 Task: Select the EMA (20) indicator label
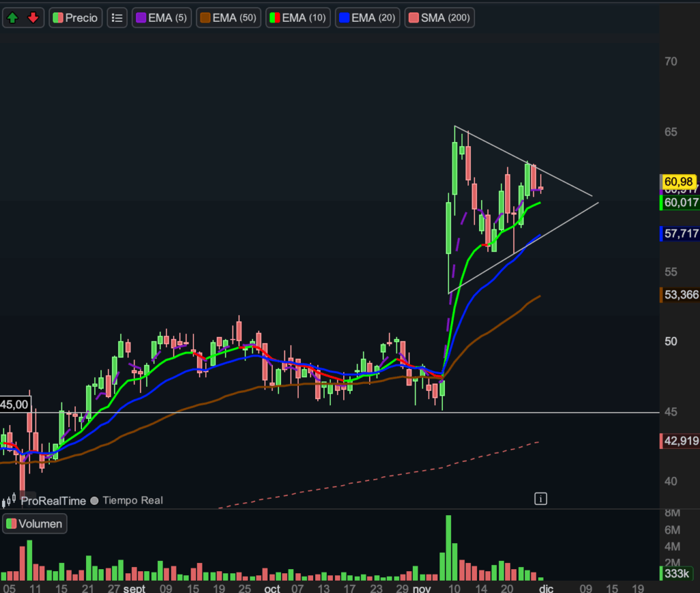(368, 18)
